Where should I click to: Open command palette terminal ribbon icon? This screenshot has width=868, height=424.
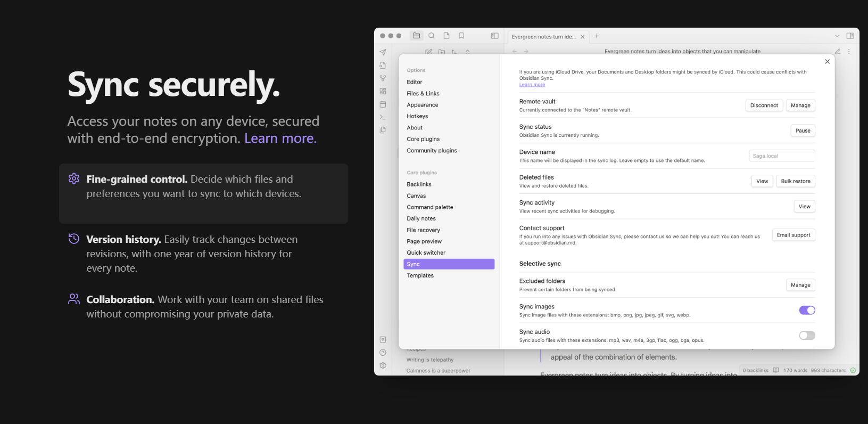tap(383, 117)
